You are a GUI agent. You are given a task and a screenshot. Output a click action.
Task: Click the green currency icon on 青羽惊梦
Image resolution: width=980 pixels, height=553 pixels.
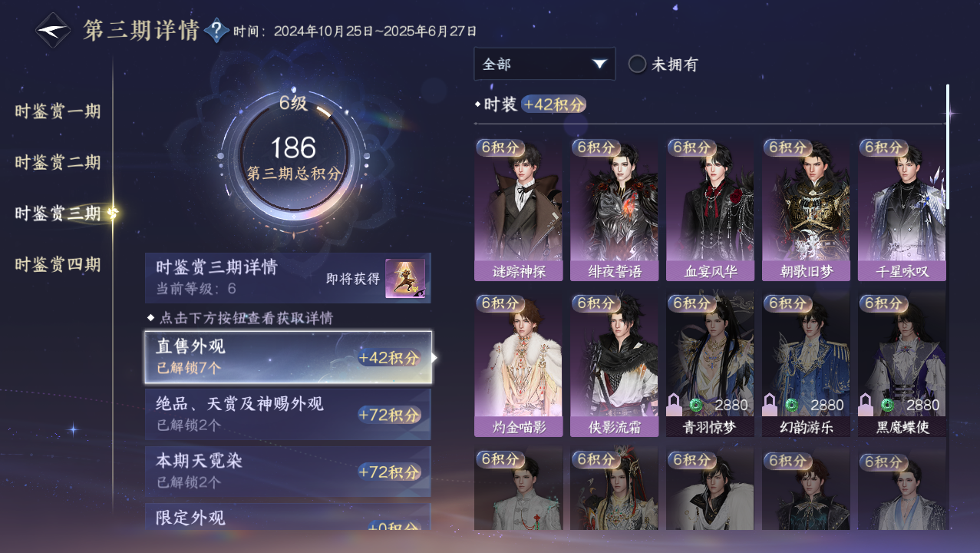pos(696,405)
